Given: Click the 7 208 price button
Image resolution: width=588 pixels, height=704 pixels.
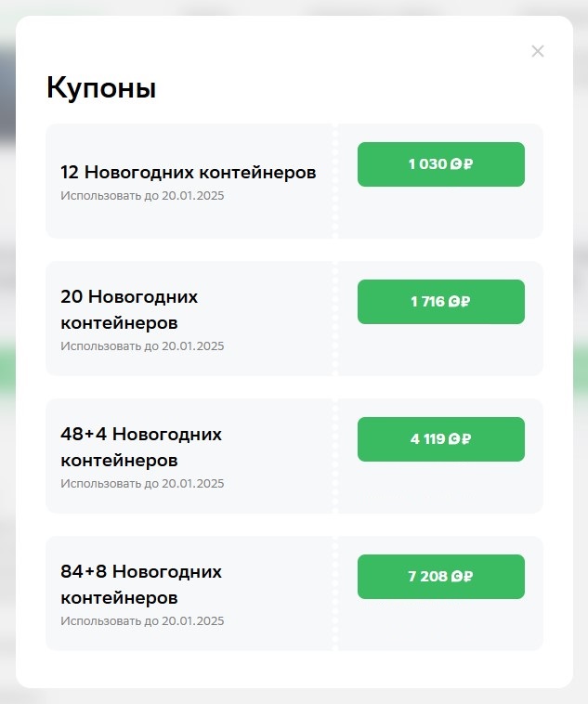Looking at the screenshot, I should click(440, 577).
